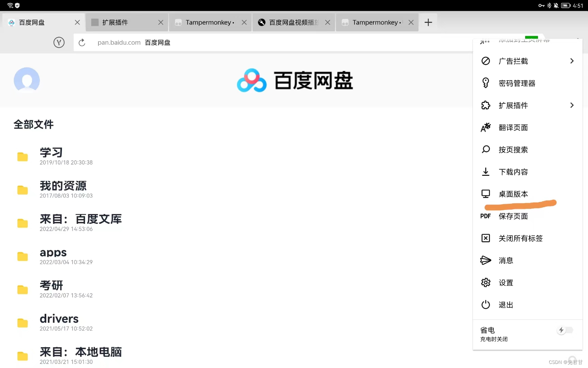Click the battery status icon
Screen dimensions: 588x368
pos(566,5)
